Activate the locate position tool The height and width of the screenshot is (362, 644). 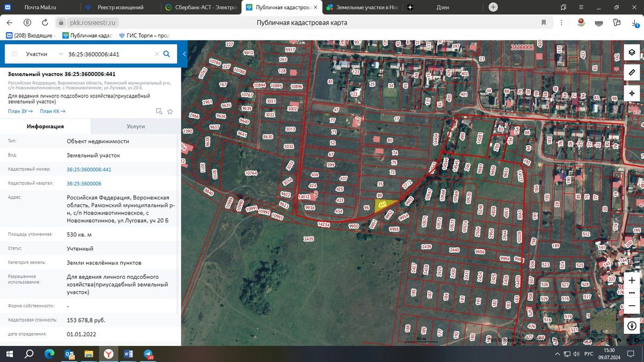tap(632, 93)
